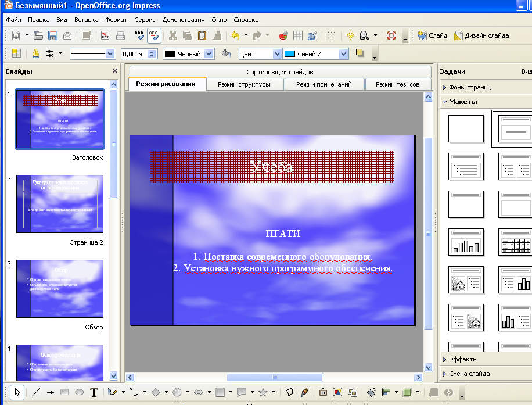
Task: Select the Text tool
Action: 94,392
